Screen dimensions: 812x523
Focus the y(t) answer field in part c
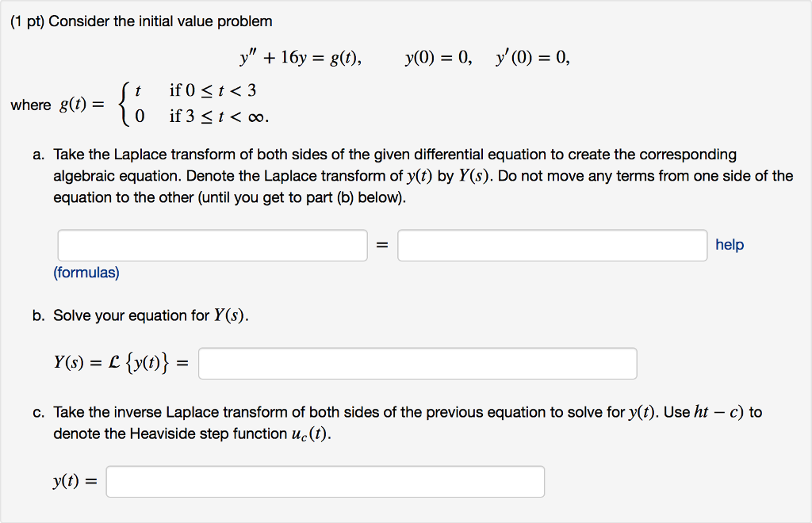tap(325, 482)
